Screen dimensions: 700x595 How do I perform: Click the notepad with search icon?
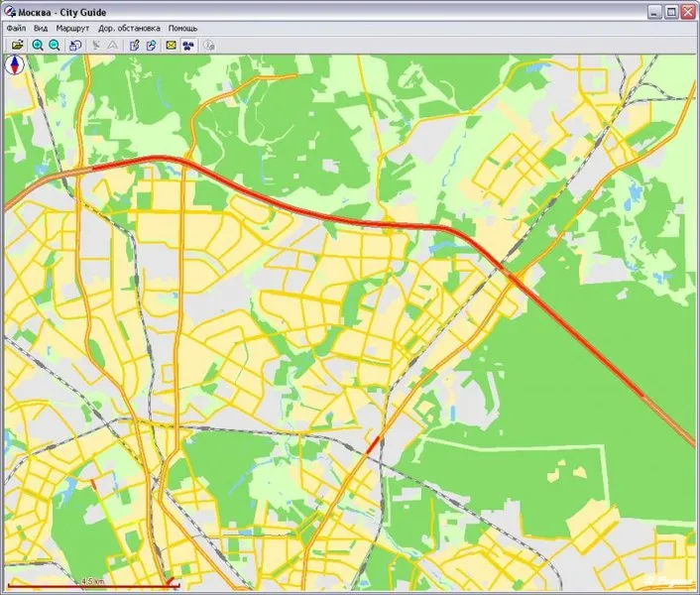(x=152, y=45)
